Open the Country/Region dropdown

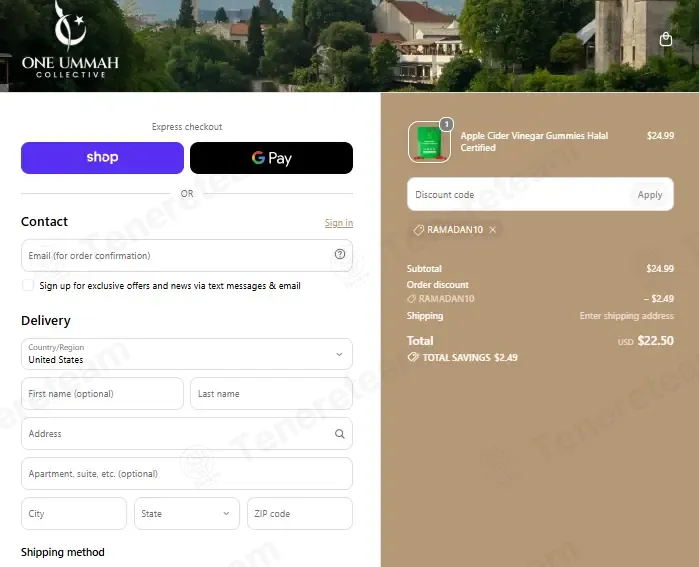coord(187,354)
